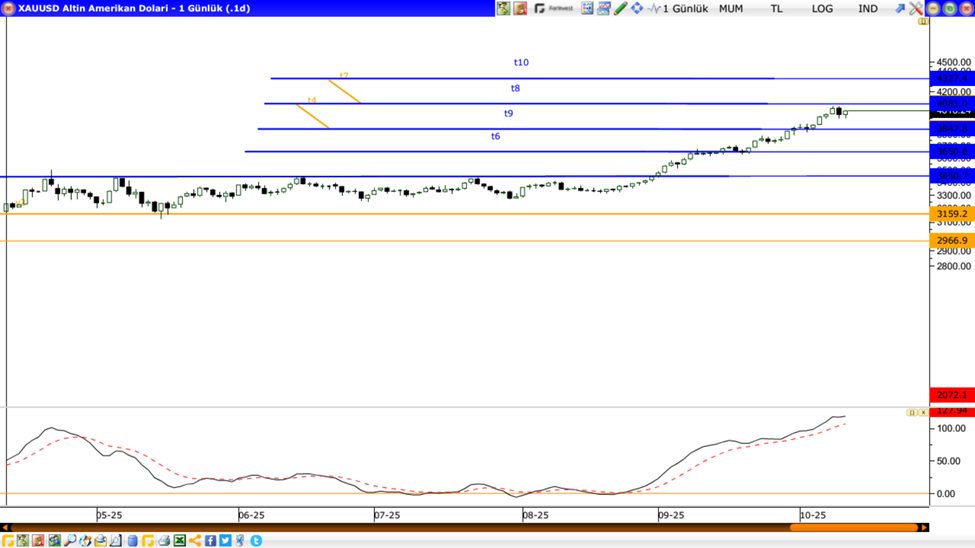Toggle LOG scale for the chart

[822, 8]
